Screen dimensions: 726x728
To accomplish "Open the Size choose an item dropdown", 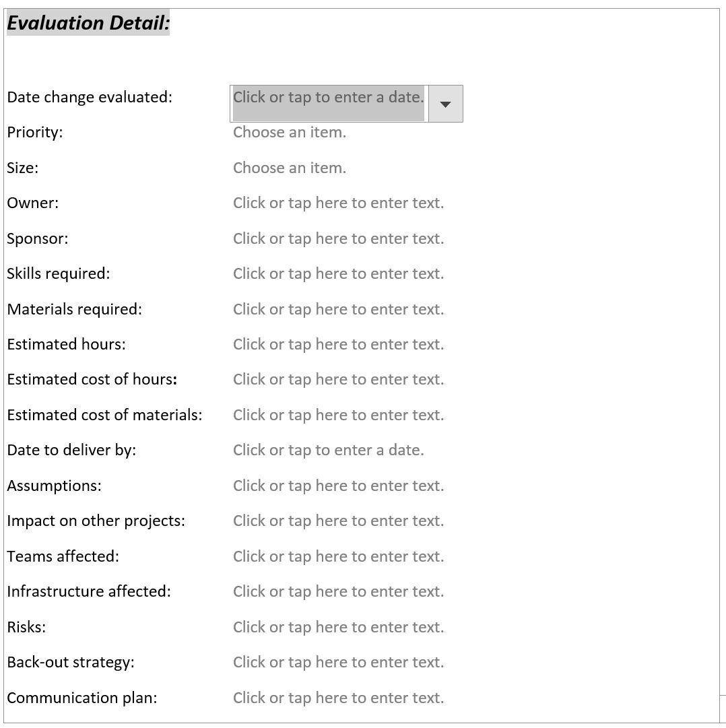I will tap(290, 168).
